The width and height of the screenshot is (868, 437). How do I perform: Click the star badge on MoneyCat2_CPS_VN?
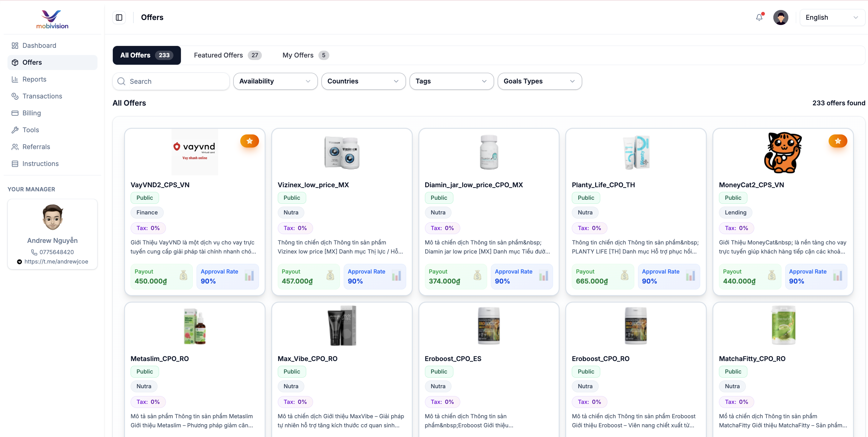(x=838, y=141)
